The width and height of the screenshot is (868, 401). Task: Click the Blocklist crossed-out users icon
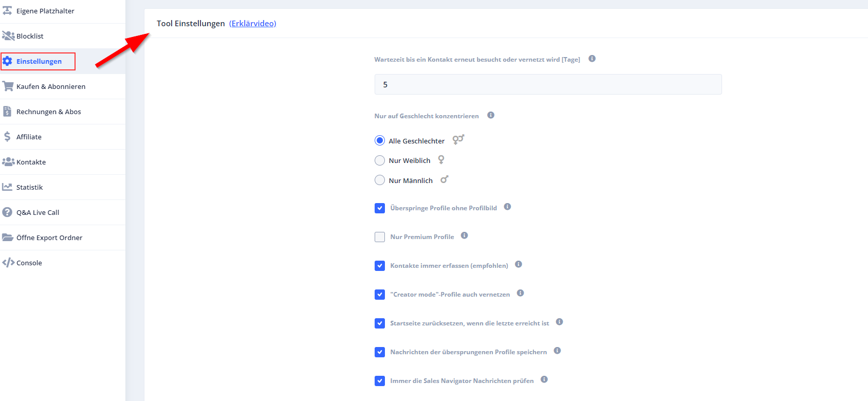click(8, 36)
